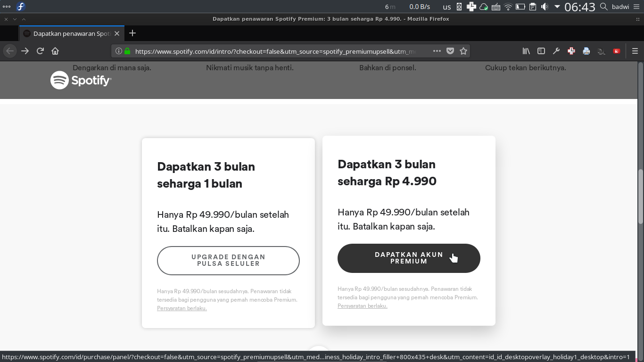This screenshot has width=644, height=362.
Task: Toggle the Firefox sidebar view
Action: (541, 51)
